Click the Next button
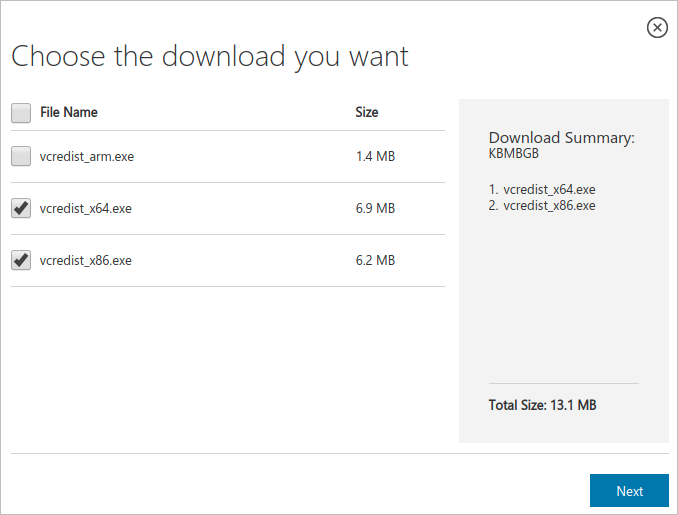 pyautogui.click(x=629, y=491)
